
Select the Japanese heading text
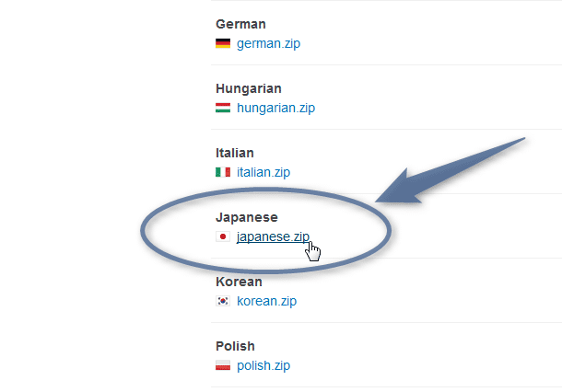tap(247, 217)
